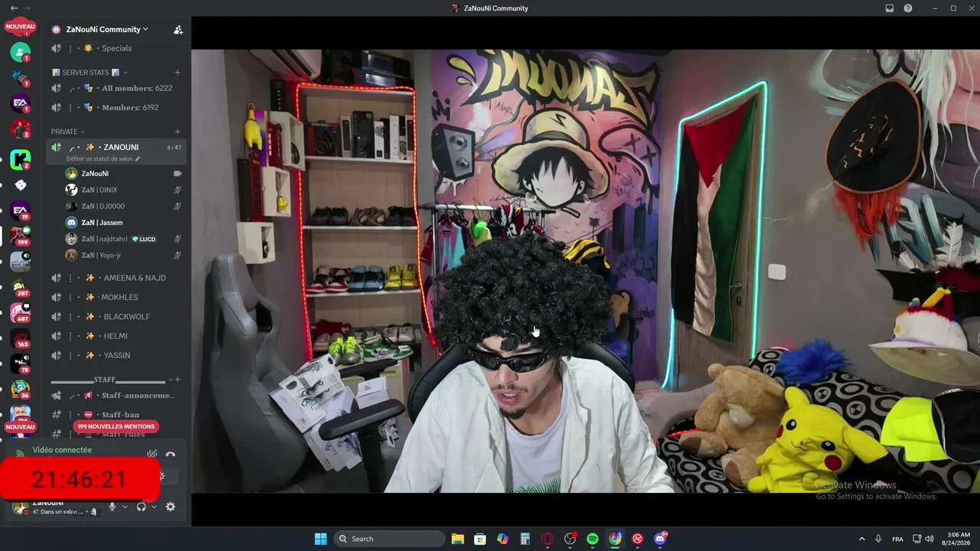Open the server with badge 287
Viewport: 980px width, 551px height.
[20, 287]
